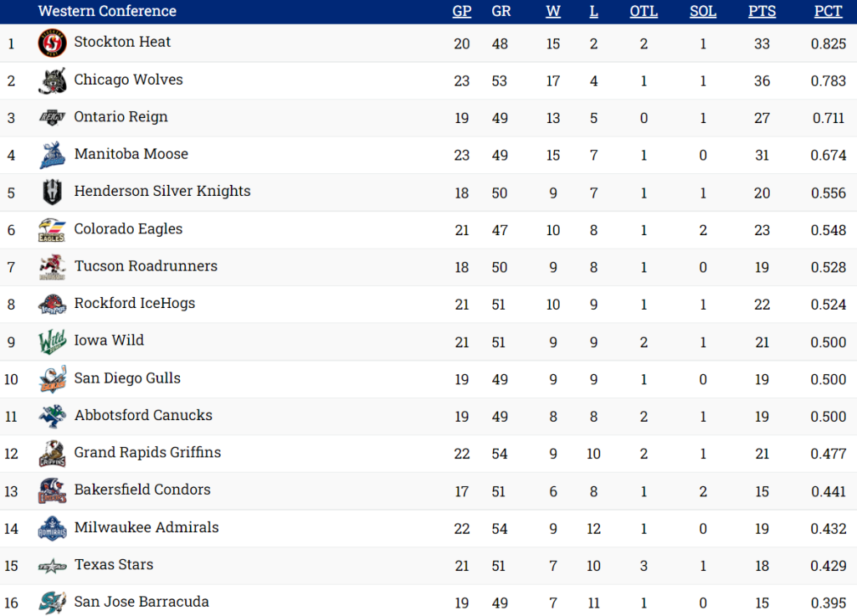Click the San Jose Barracuda logo
Image resolution: width=857 pixels, height=616 pixels.
click(x=53, y=603)
